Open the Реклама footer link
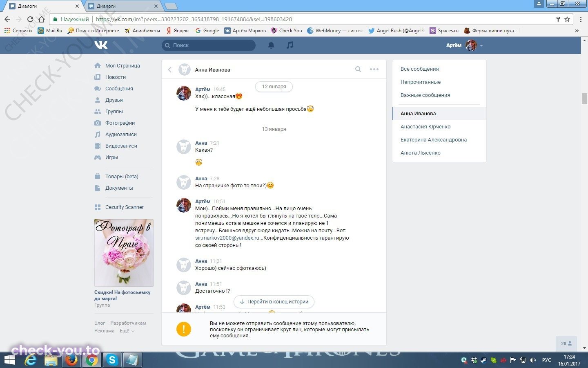 (104, 331)
